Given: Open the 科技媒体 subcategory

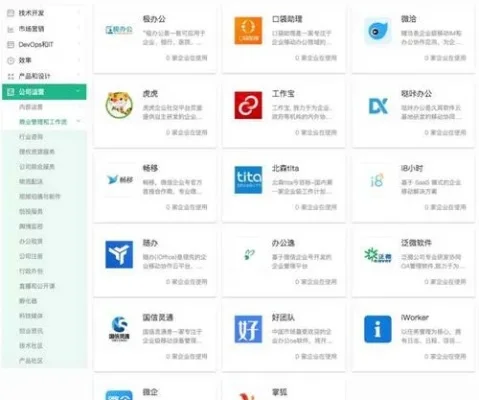Looking at the screenshot, I should click(31, 316).
